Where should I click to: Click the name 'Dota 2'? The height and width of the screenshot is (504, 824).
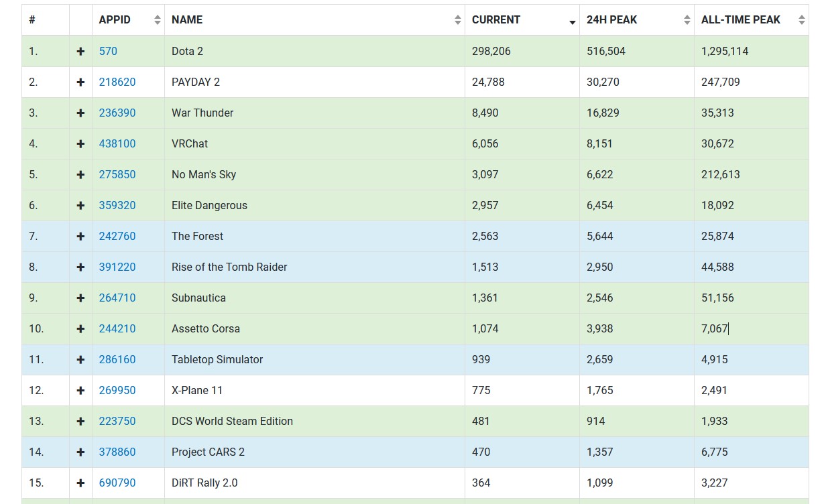pyautogui.click(x=187, y=51)
